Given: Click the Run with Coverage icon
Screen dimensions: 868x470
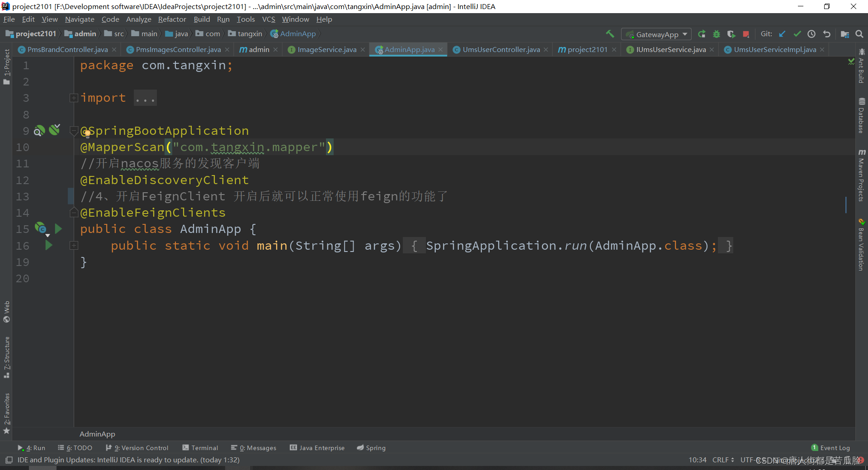Looking at the screenshot, I should tap(731, 34).
